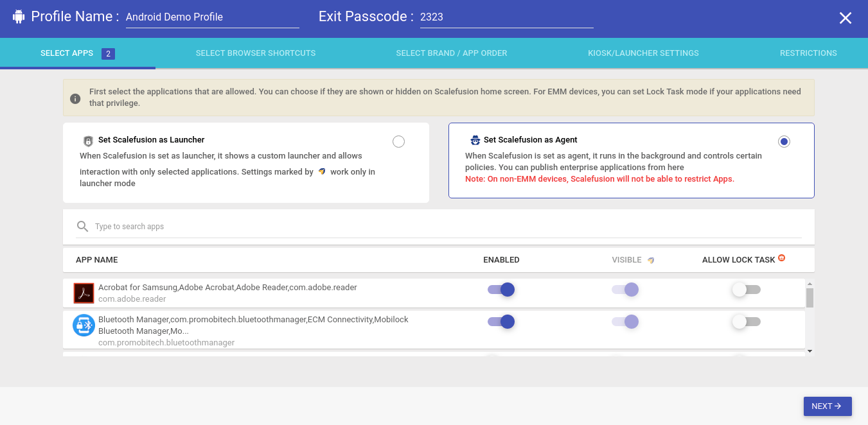Click the agent spy icon beside Set Scalefusion as Agent
This screenshot has width=868, height=425.
(x=475, y=140)
